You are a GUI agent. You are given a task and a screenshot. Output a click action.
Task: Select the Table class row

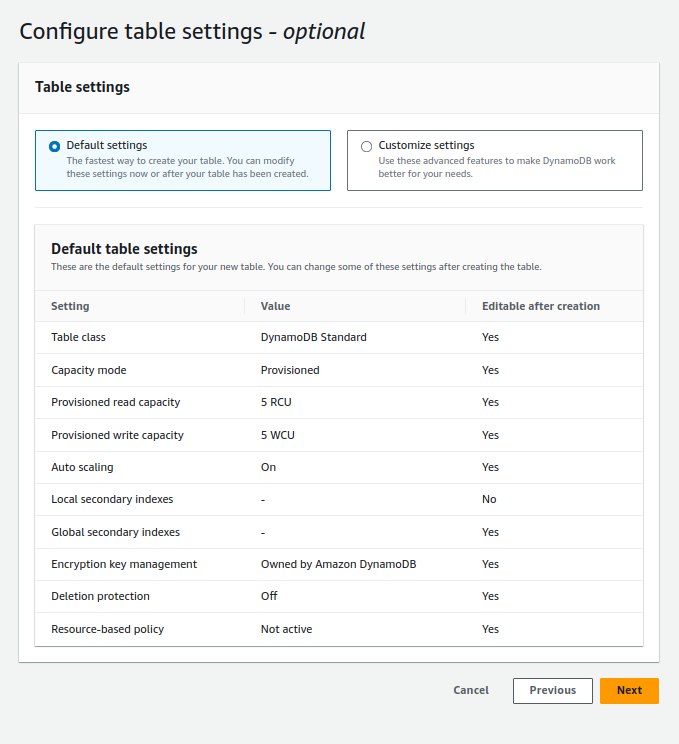(339, 337)
